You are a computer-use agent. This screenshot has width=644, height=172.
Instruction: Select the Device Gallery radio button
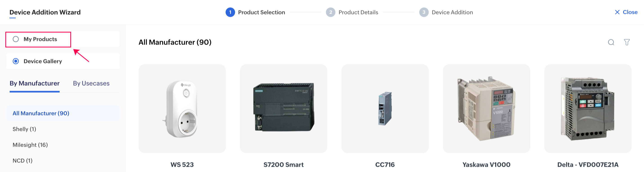tap(16, 61)
